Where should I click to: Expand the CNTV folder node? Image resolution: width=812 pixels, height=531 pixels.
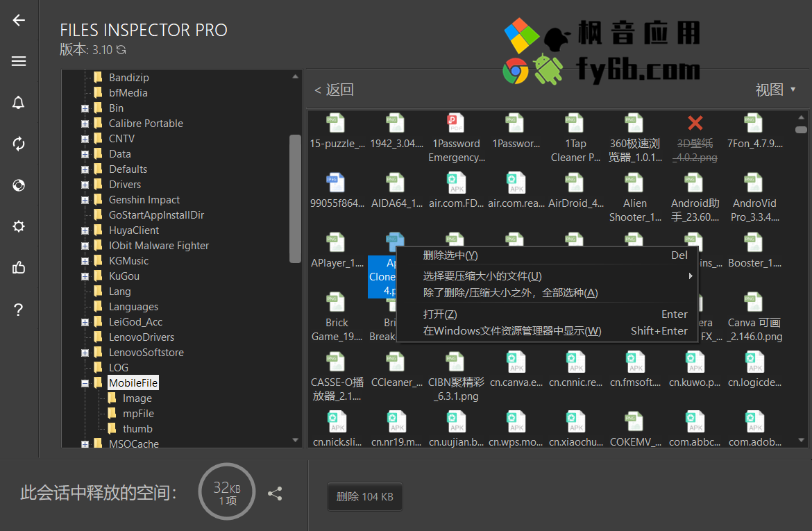coord(85,139)
